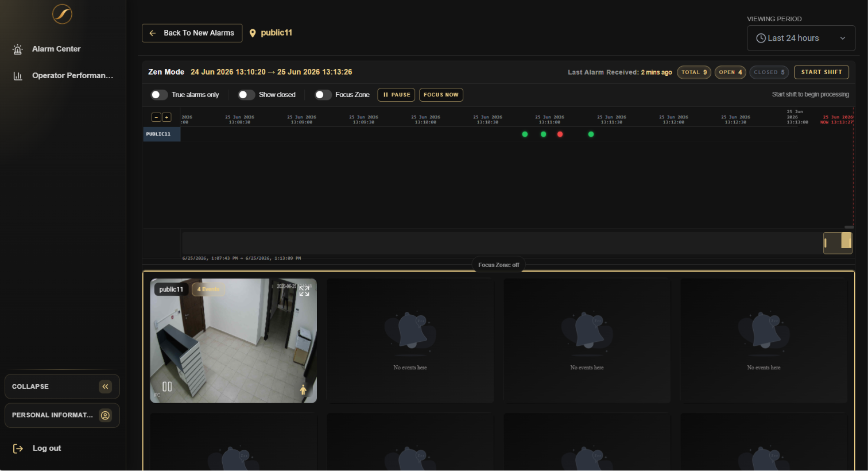Pause the public11 camera video

pyautogui.click(x=167, y=387)
